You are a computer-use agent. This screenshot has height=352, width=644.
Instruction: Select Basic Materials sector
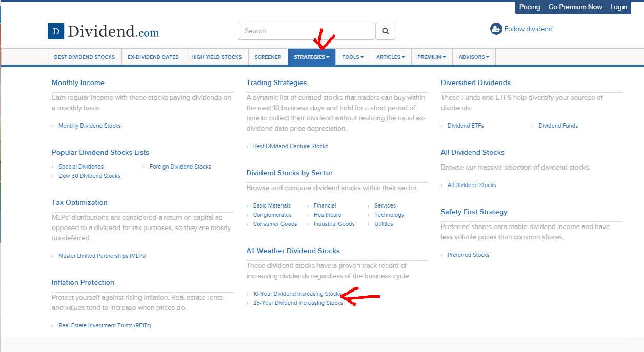click(272, 205)
